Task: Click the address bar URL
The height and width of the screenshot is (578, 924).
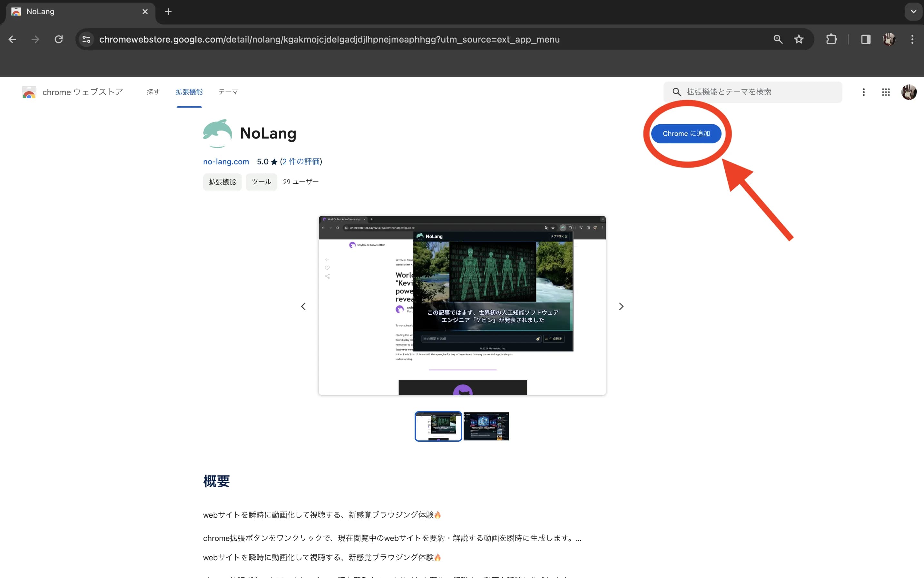Action: (329, 39)
